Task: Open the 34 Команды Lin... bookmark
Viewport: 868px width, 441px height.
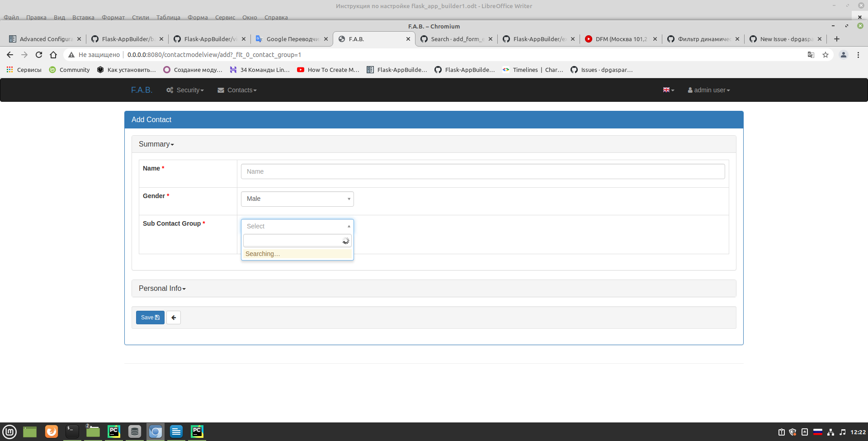Action: (x=260, y=70)
